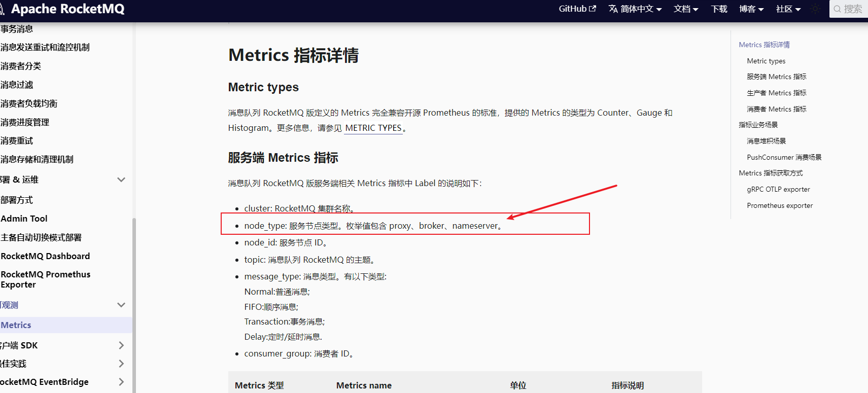
Task: Open 消费者负载均衡 sidebar page
Action: pyautogui.click(x=29, y=103)
